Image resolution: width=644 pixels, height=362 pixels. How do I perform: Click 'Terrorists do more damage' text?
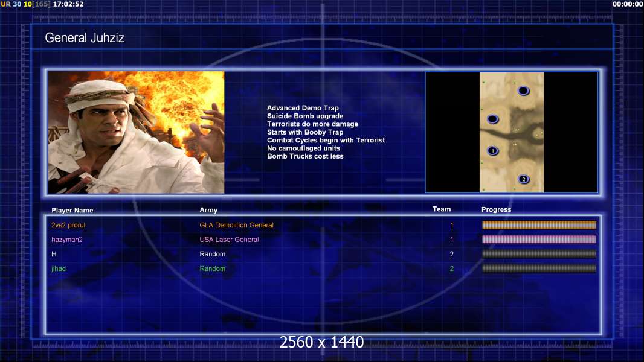[312, 124]
